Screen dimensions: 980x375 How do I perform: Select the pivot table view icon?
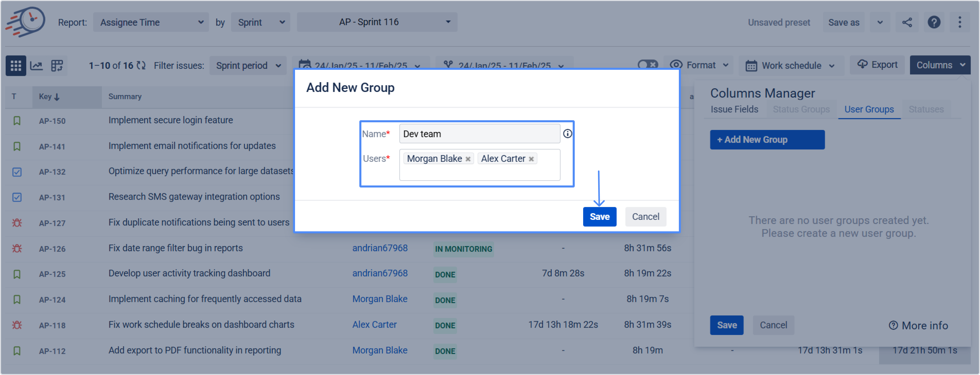click(57, 66)
